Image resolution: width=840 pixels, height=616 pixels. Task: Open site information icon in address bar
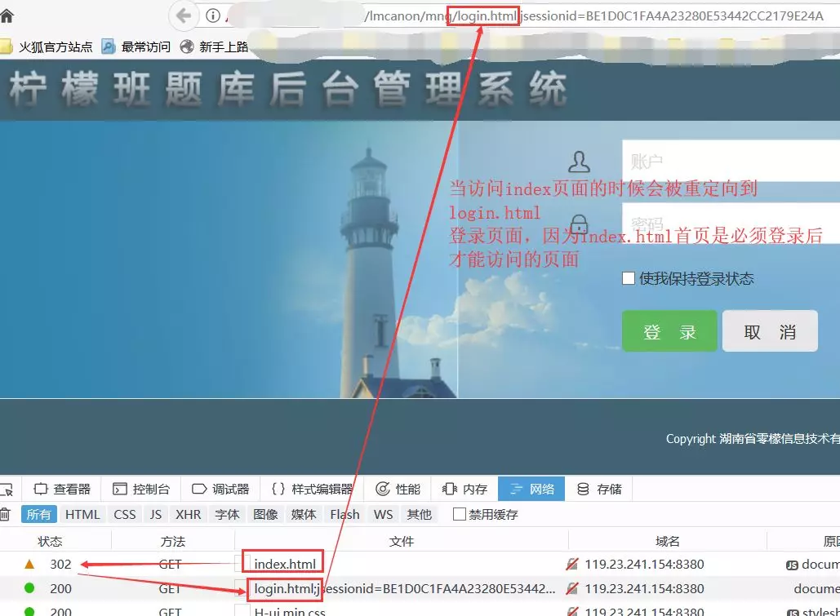point(212,16)
